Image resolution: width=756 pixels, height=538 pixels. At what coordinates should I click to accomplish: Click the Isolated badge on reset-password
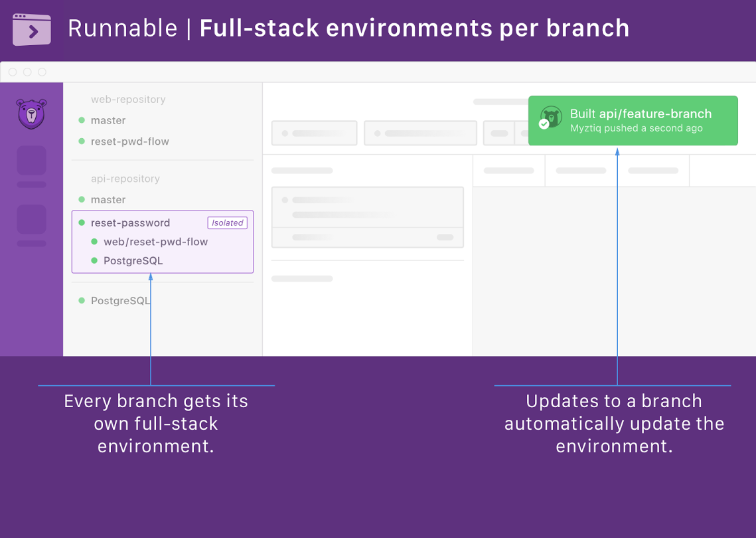tap(228, 223)
